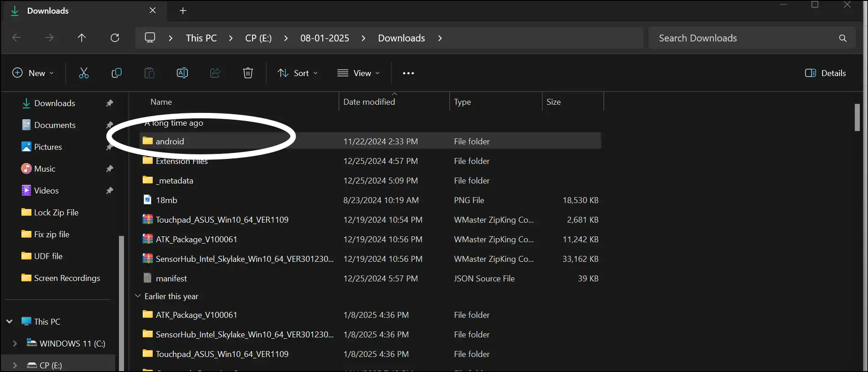Open the View dropdown
This screenshot has height=372, width=868.
tap(358, 73)
